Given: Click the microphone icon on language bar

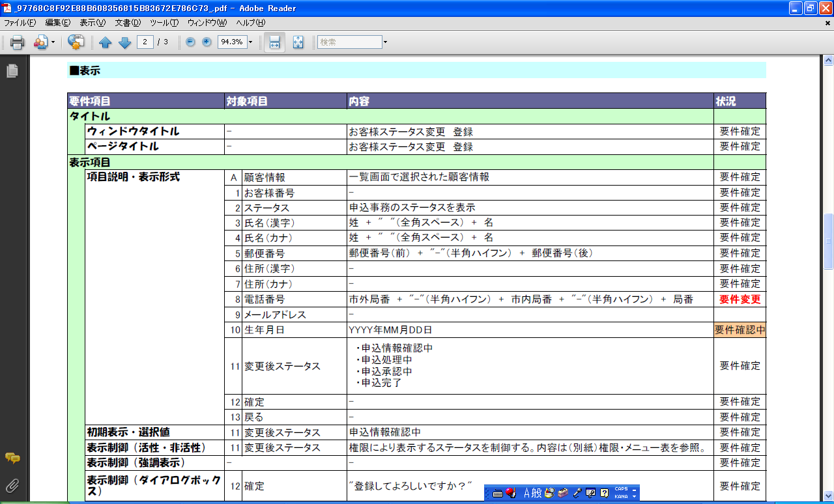Looking at the screenshot, I should tap(577, 493).
